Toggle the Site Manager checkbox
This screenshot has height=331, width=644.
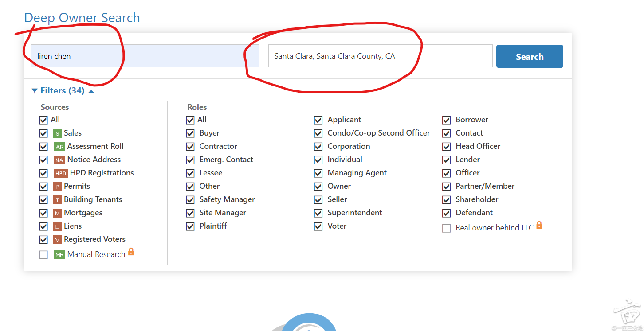(x=190, y=213)
